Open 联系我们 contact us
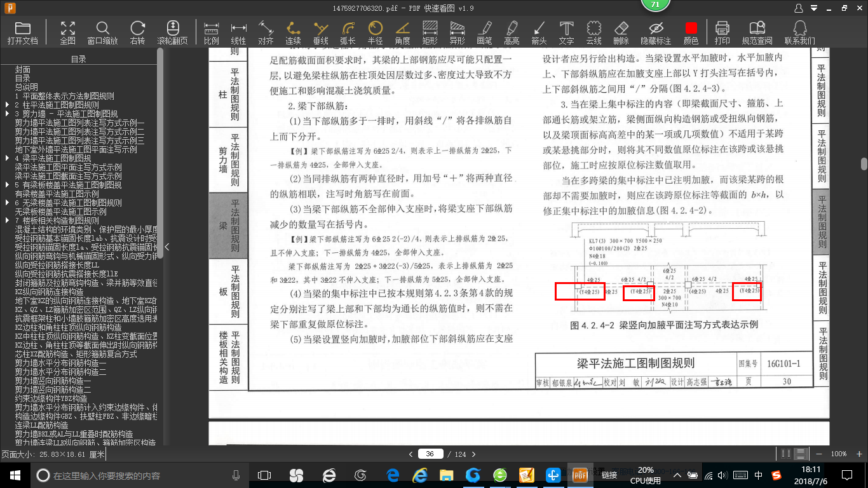868x488 pixels. click(x=800, y=32)
